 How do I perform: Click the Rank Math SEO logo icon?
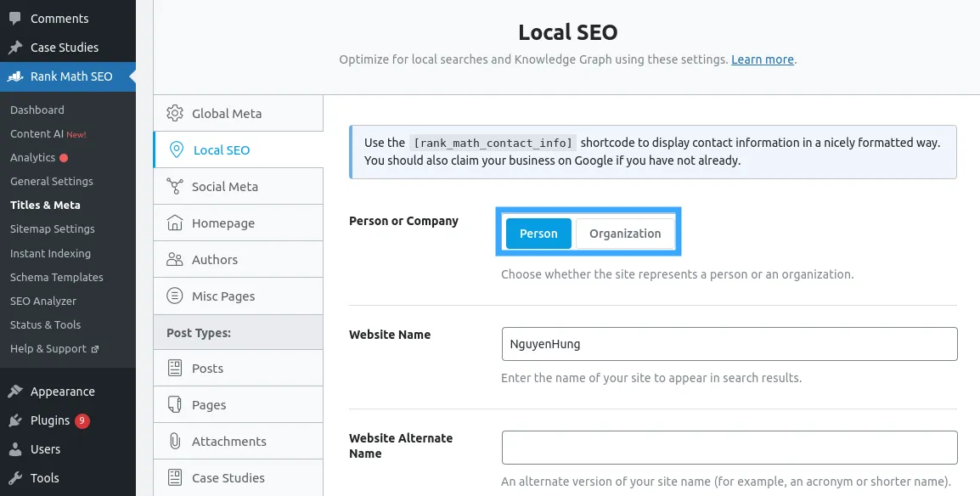[15, 76]
